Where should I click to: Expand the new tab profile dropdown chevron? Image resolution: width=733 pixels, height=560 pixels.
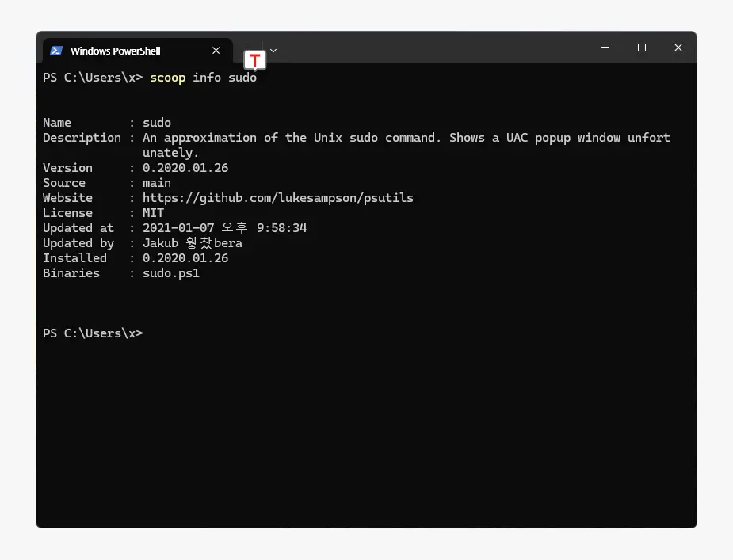(273, 51)
